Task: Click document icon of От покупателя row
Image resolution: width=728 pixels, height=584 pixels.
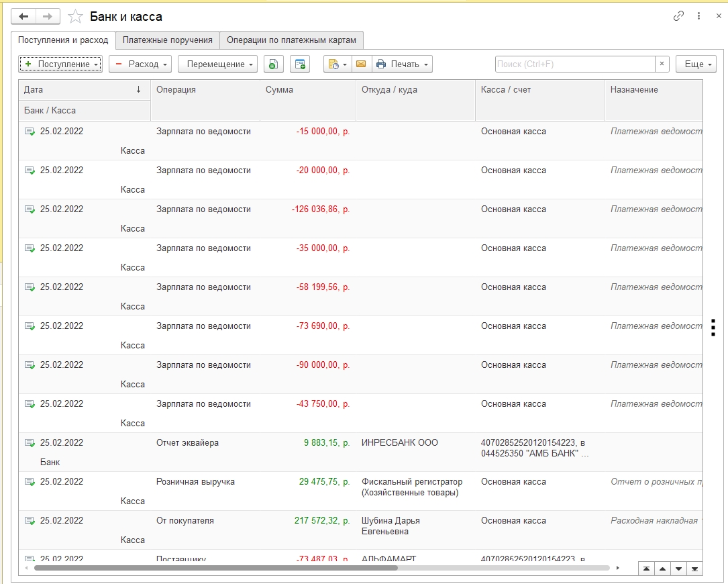Action: pyautogui.click(x=30, y=522)
